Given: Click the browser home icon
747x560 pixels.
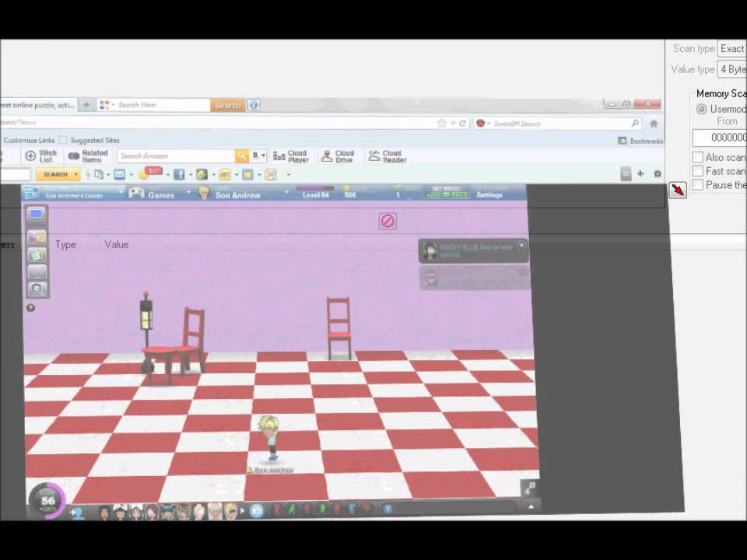Looking at the screenshot, I should [x=654, y=124].
